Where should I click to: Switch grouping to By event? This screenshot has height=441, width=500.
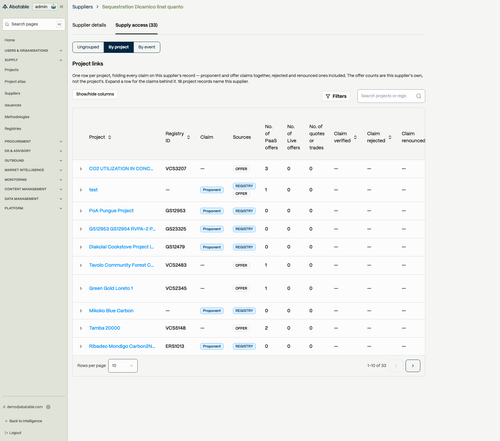pos(147,47)
